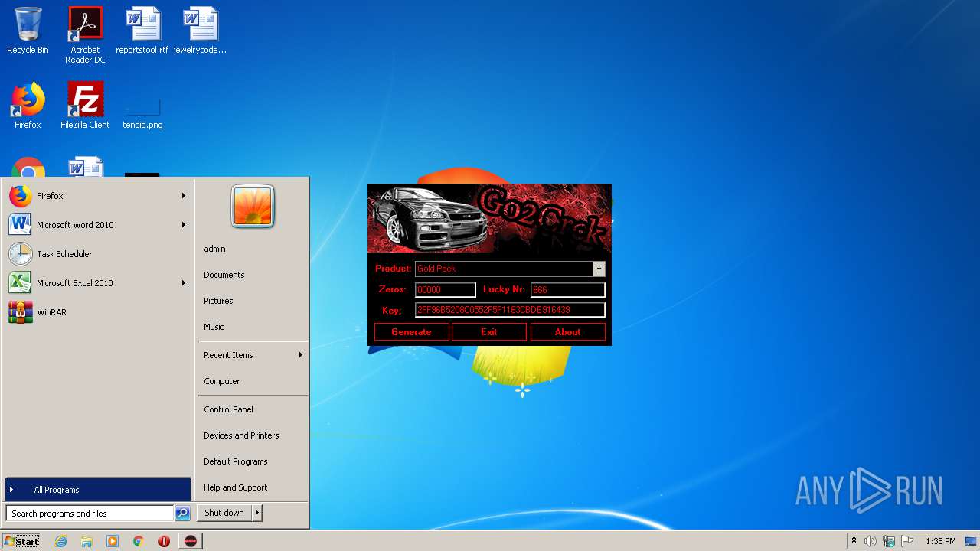
Task: Click the generated Key field
Action: pyautogui.click(x=510, y=310)
